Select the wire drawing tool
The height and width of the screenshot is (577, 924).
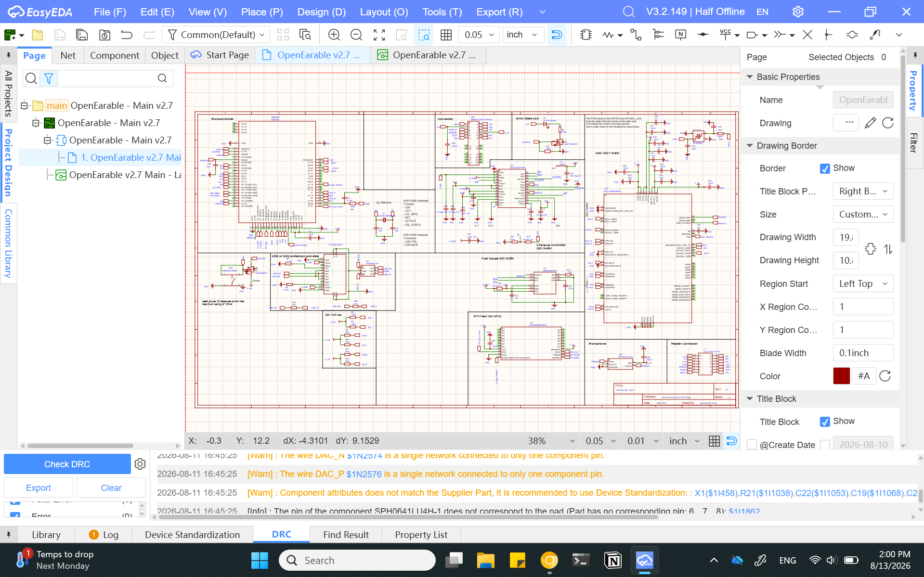click(x=636, y=35)
